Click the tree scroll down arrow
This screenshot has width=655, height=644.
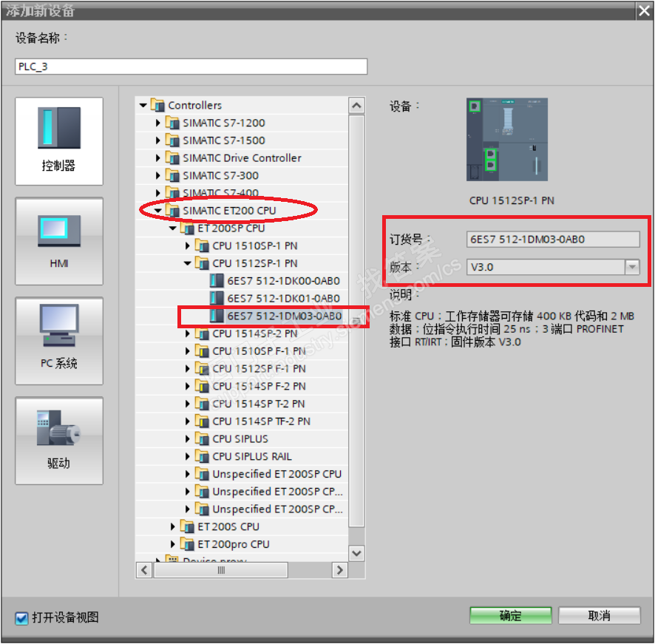coord(356,554)
